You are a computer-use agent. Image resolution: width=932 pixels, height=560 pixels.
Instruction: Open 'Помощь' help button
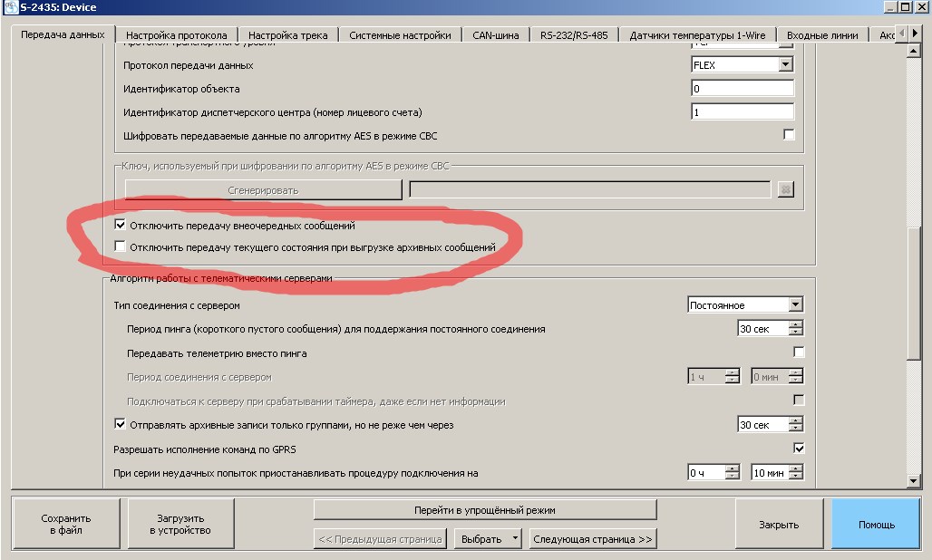tap(876, 524)
